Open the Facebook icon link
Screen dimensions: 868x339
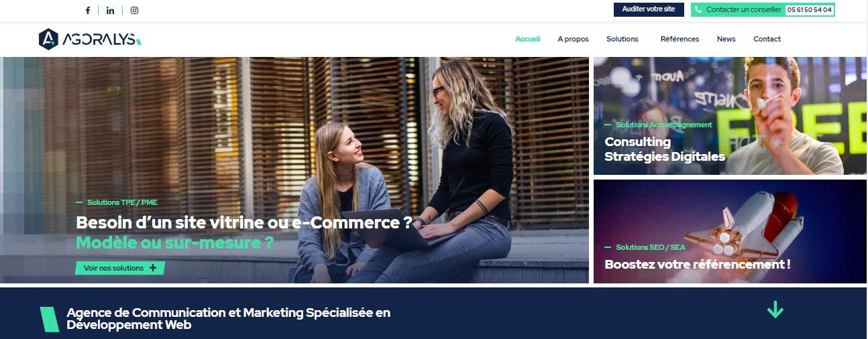point(87,10)
